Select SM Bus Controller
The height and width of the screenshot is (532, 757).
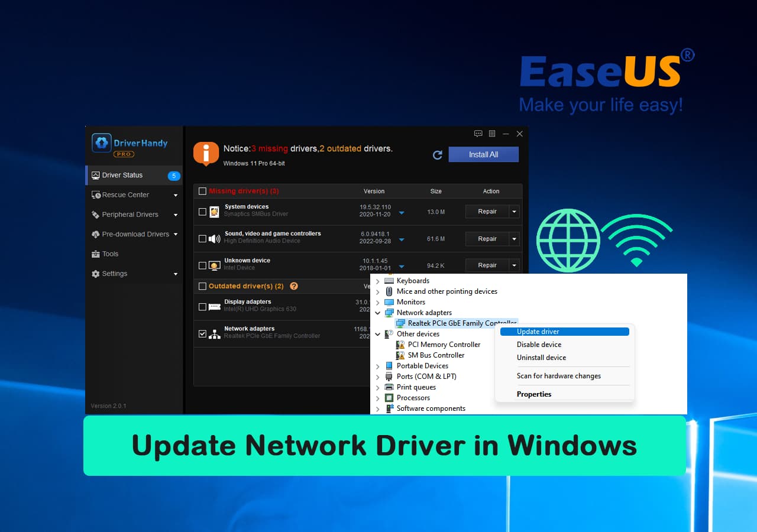(436, 355)
